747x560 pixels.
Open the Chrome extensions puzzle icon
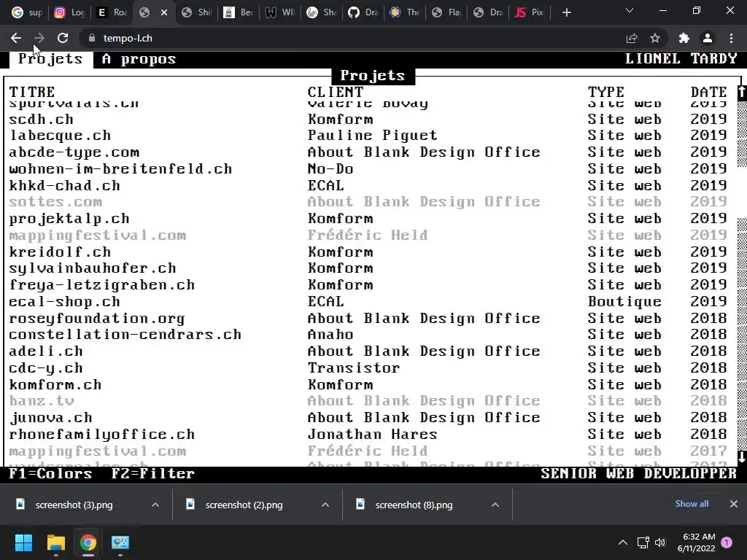coord(684,38)
